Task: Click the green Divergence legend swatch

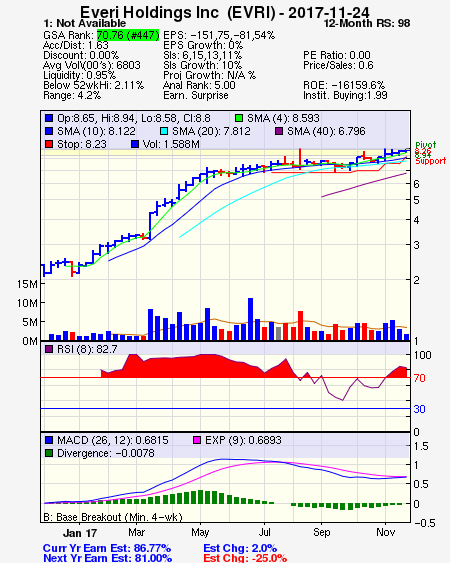Action: click(49, 453)
